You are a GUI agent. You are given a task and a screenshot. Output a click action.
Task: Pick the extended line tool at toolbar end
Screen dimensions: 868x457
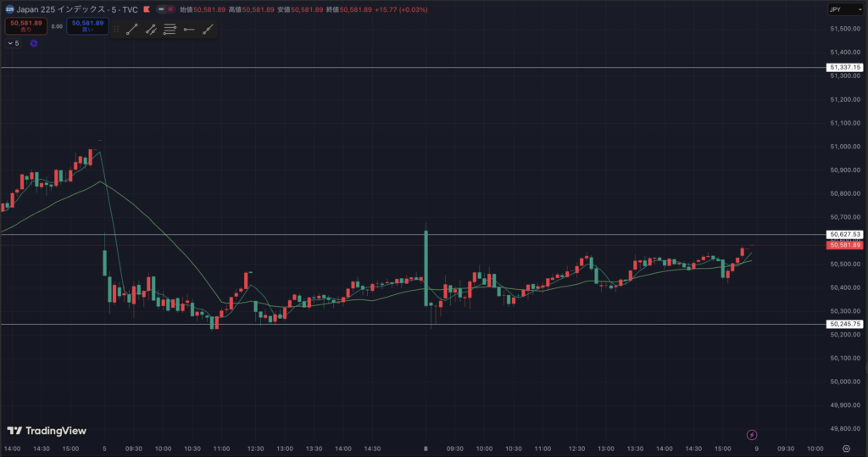pyautogui.click(x=207, y=29)
